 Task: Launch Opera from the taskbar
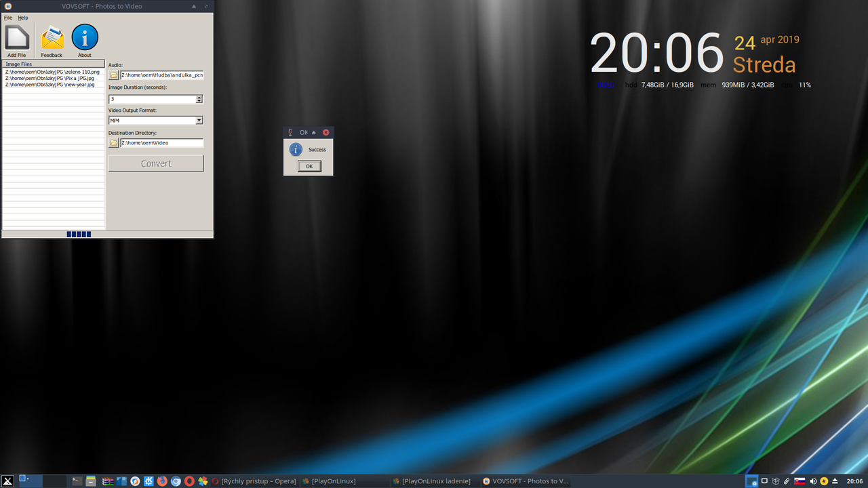[x=189, y=481]
